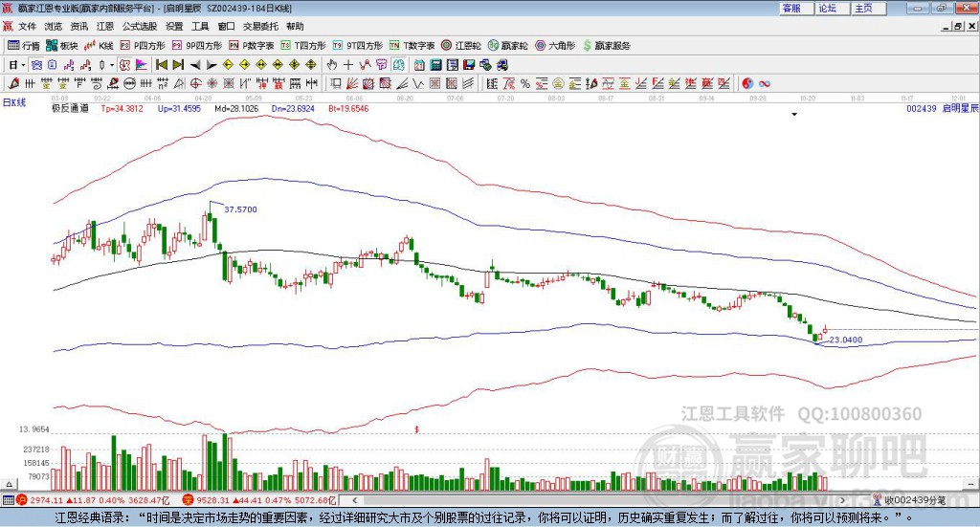Step chart left with black left arrow
Viewport: 980px width, 527px height.
tap(195, 65)
